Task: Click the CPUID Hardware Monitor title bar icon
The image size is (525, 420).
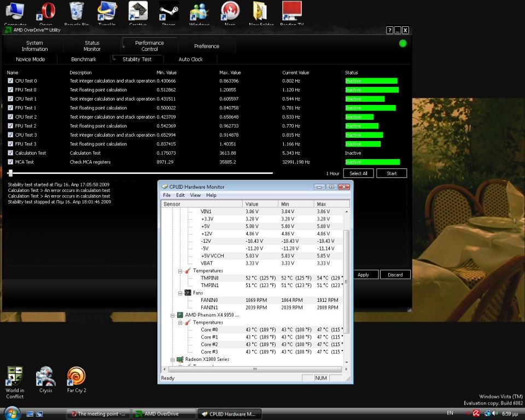Action: [x=165, y=186]
